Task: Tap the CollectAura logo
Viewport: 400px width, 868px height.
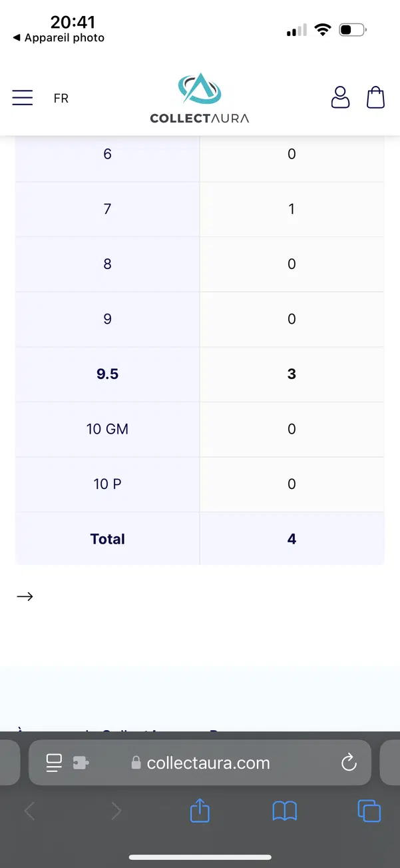Action: (200, 99)
